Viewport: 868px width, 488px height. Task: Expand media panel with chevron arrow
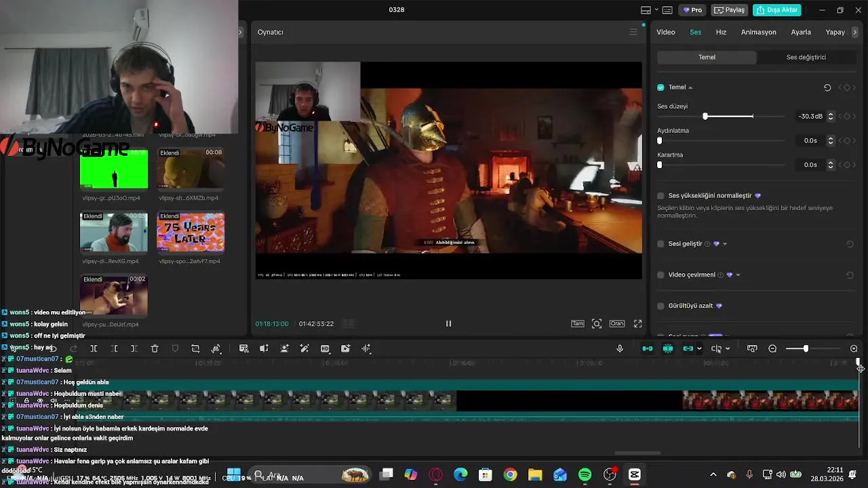click(239, 32)
